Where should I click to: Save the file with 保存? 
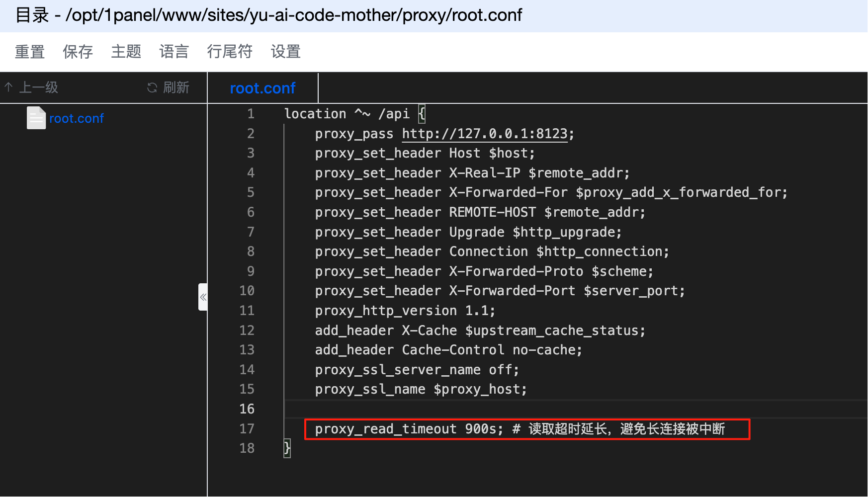(78, 52)
